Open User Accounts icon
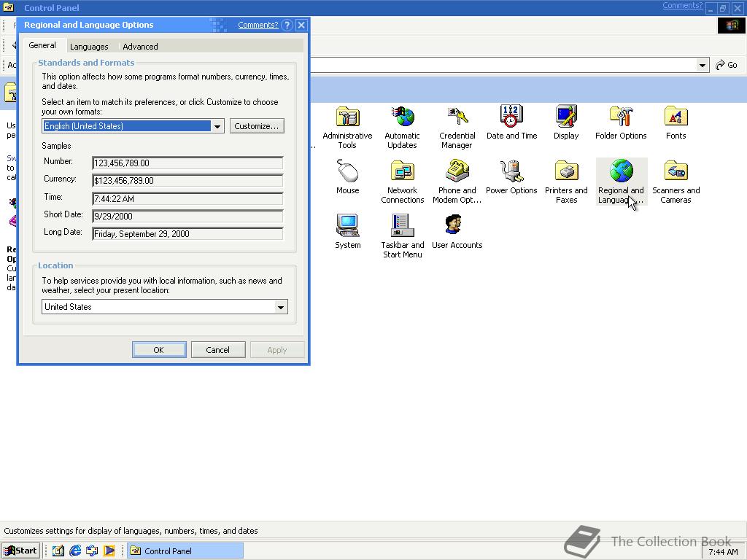Image resolution: width=747 pixels, height=560 pixels. [x=453, y=225]
